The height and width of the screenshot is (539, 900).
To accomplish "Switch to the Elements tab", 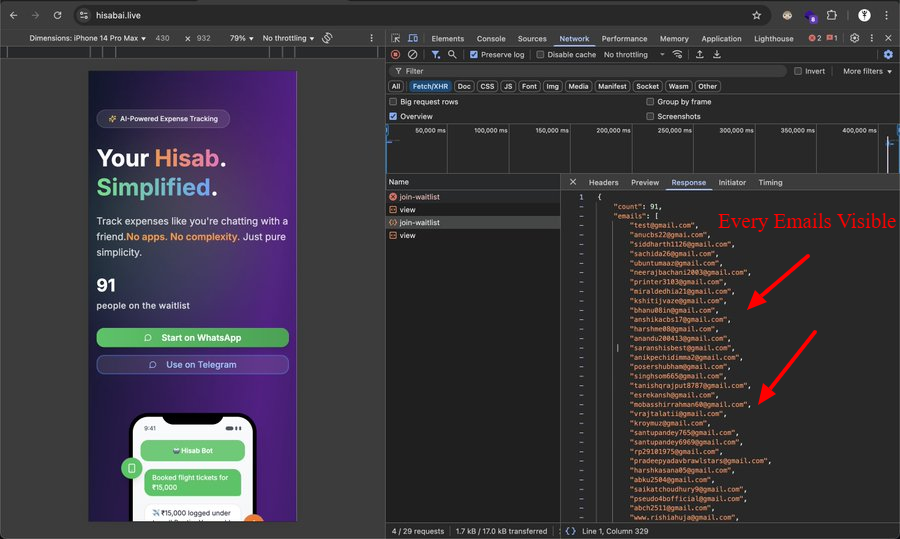I will 448,38.
